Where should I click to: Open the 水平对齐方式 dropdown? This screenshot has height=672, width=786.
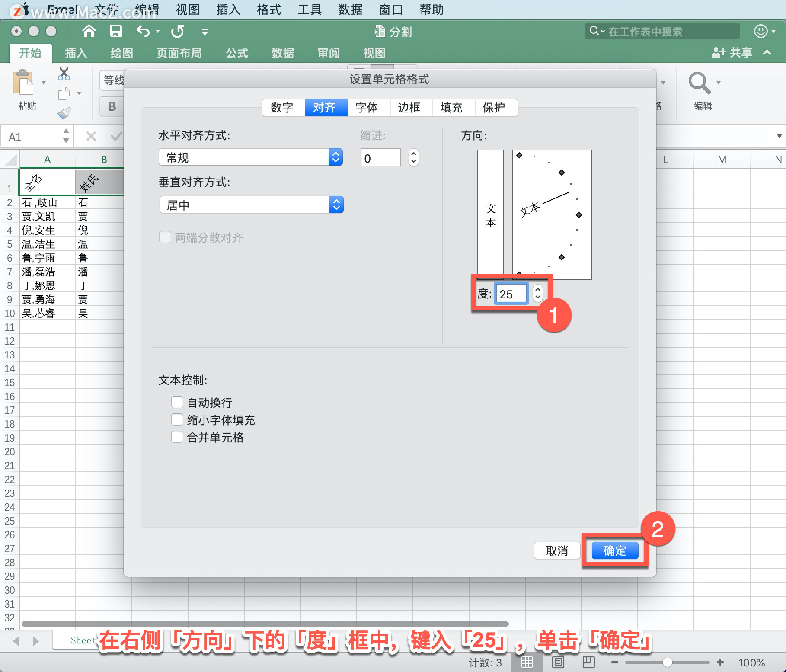(251, 157)
